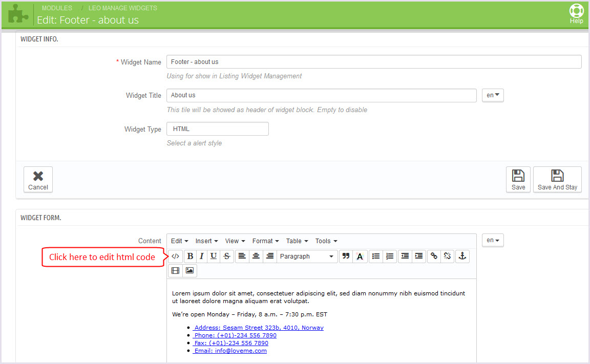
Task: Insert a numbered list
Action: (390, 256)
